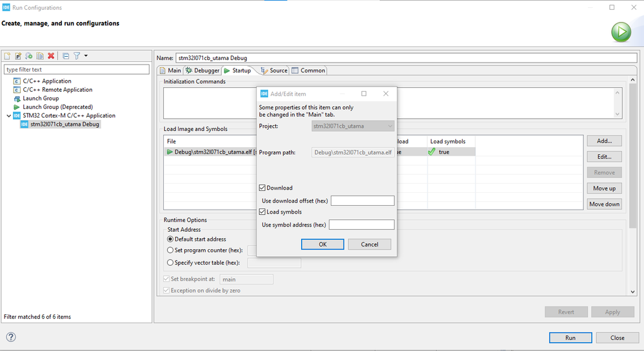Switch to the Debugger tab

pyautogui.click(x=202, y=70)
